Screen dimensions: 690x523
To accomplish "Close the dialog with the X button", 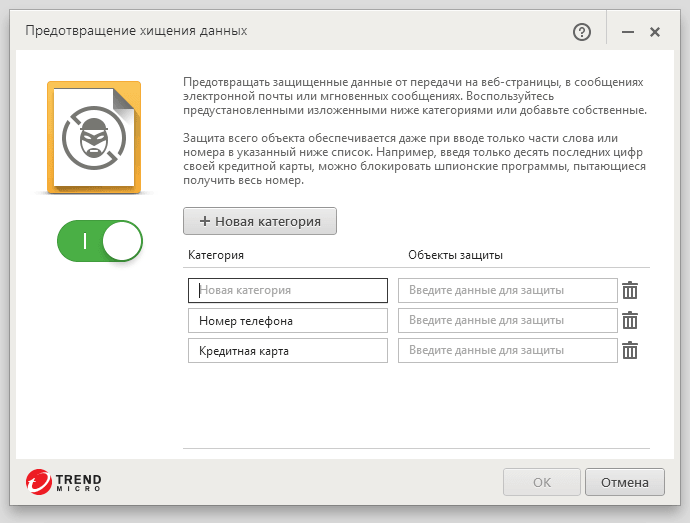I will pos(655,32).
